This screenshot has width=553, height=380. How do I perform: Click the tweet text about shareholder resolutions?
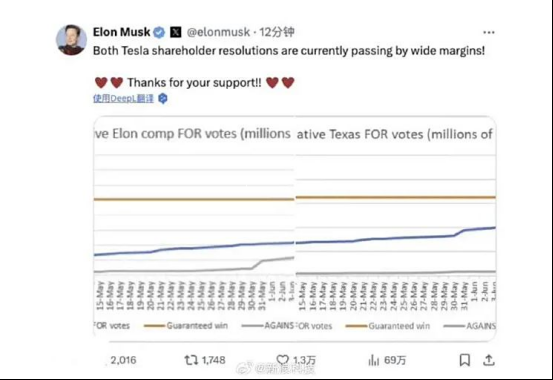pos(289,51)
